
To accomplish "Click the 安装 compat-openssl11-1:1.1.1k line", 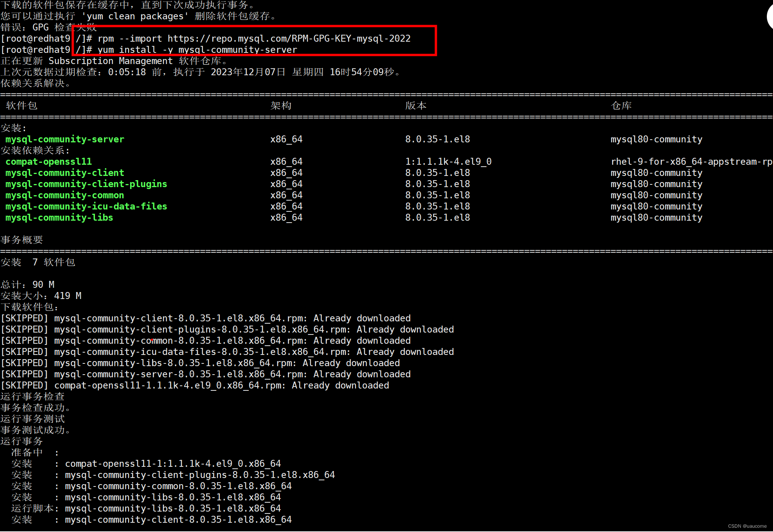I will (x=146, y=464).
